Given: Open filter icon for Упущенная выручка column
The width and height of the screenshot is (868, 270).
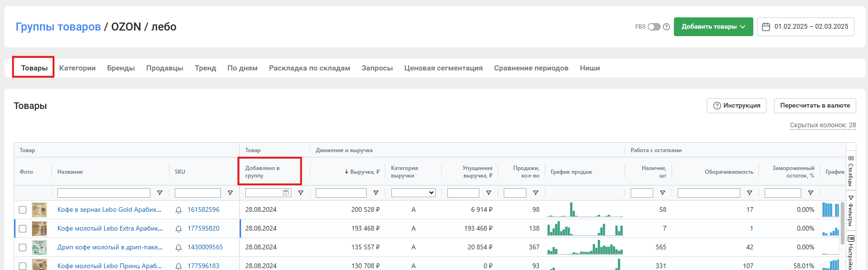Looking at the screenshot, I should coord(489,193).
